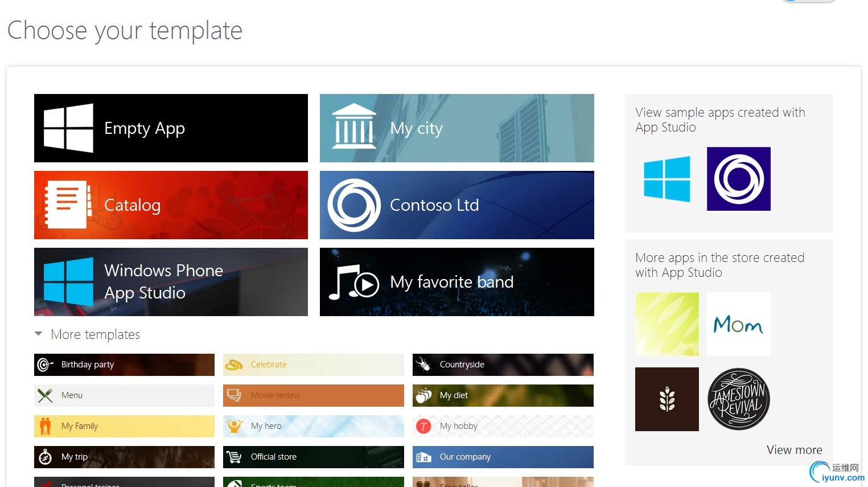Viewport: 868px width, 487px height.
Task: Click 'More apps in the store' heading text
Action: pos(719,265)
